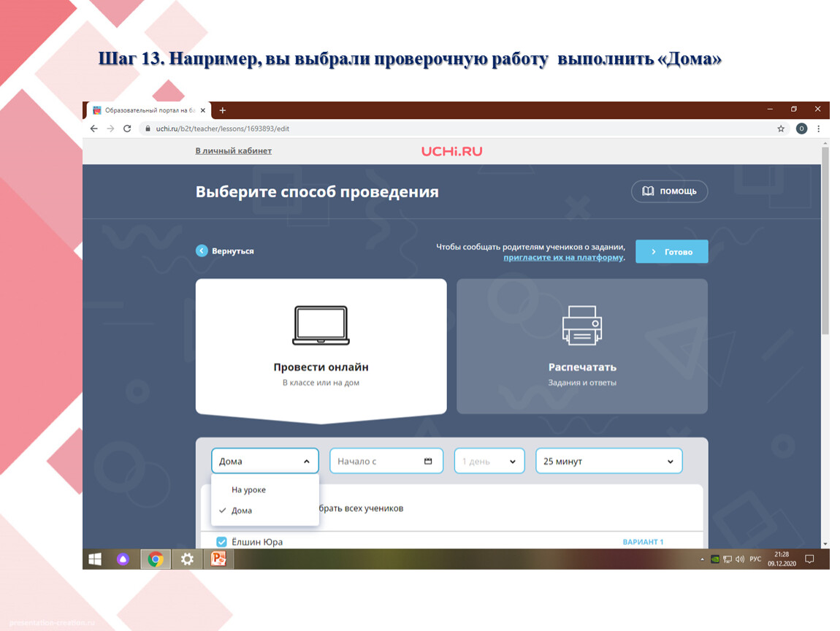Click the laptop icon for online mode
The width and height of the screenshot is (840, 631).
(x=321, y=325)
